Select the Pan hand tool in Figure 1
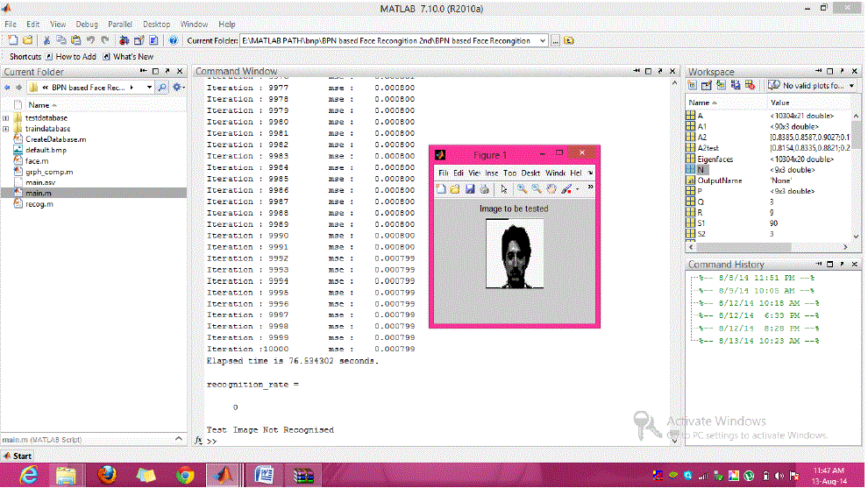Screen dimensions: 868x488 pyautogui.click(x=550, y=188)
